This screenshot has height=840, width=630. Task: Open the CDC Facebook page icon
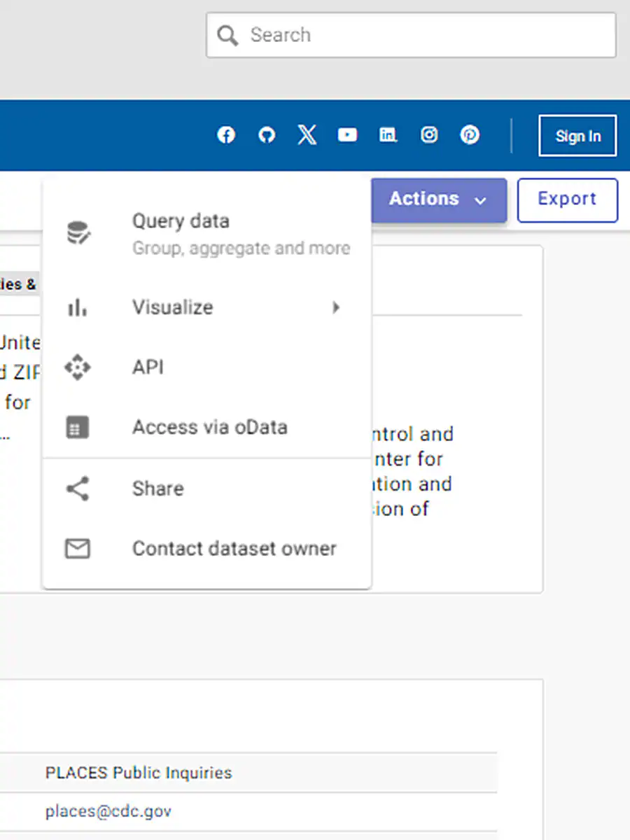point(226,134)
